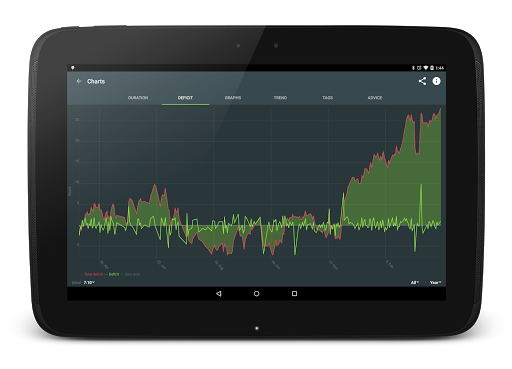Open the Tags tab
Image resolution: width=512 pixels, height=369 pixels.
328,98
